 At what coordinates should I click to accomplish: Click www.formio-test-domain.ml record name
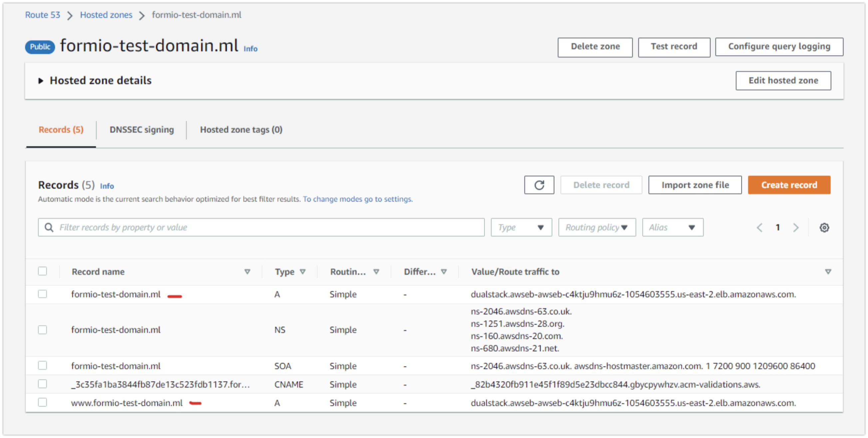tap(127, 403)
